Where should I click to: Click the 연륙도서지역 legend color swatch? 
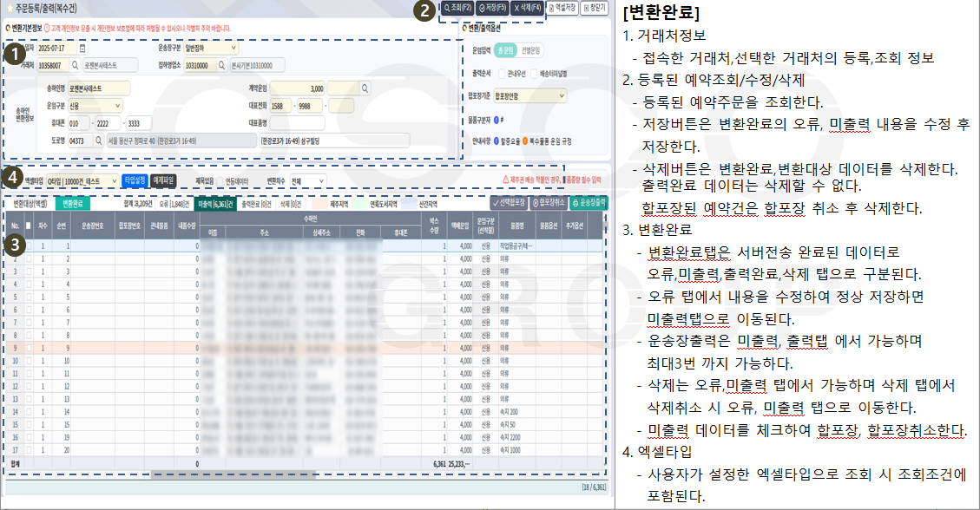[360, 204]
